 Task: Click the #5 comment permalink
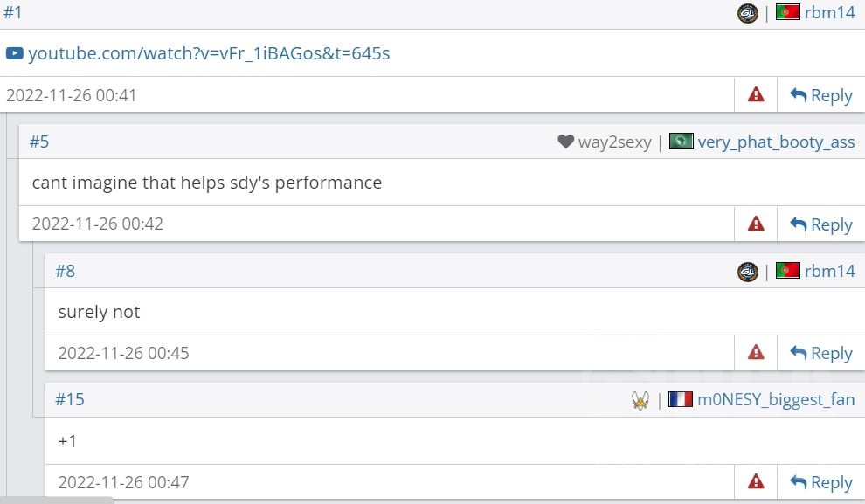click(39, 142)
